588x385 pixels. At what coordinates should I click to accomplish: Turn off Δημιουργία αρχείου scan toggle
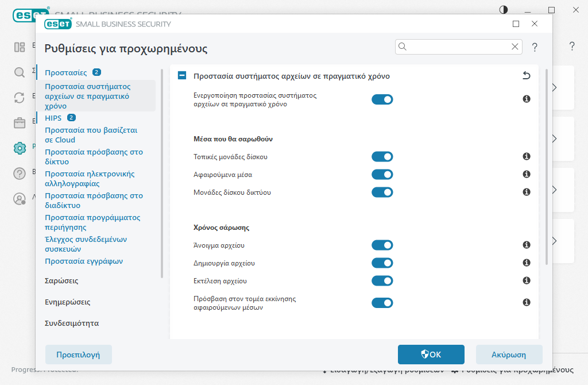pos(382,263)
